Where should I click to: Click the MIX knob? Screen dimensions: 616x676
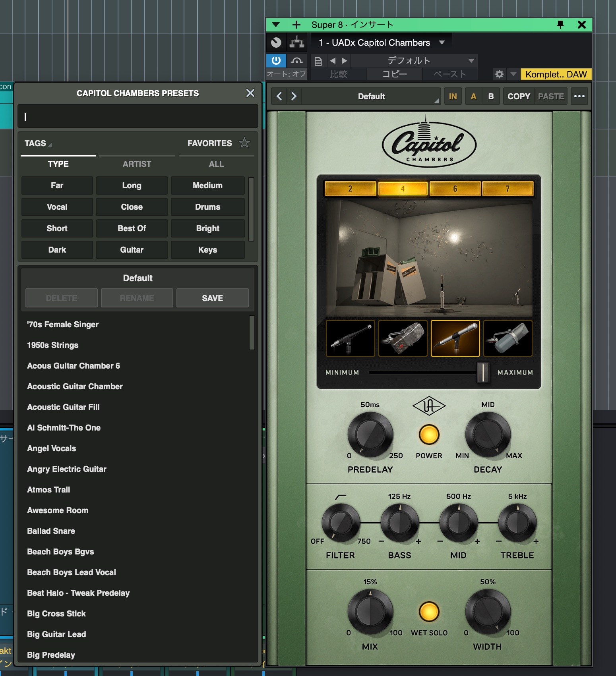click(370, 612)
